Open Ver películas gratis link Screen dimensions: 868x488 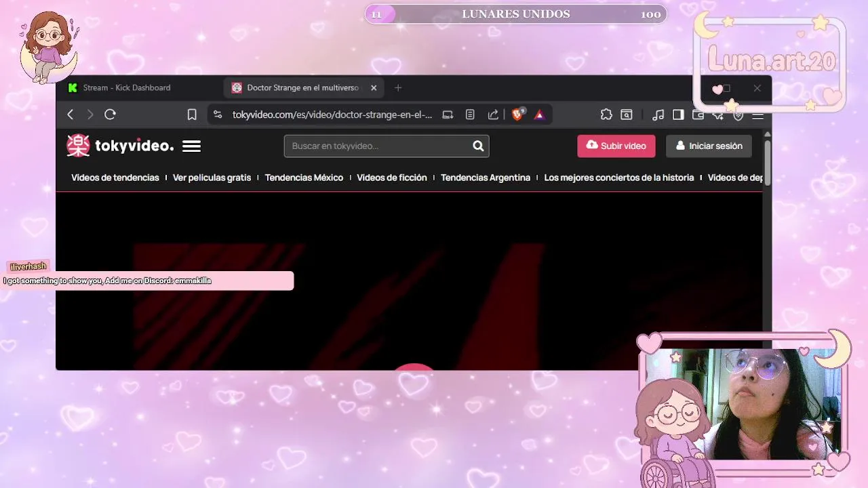point(212,178)
